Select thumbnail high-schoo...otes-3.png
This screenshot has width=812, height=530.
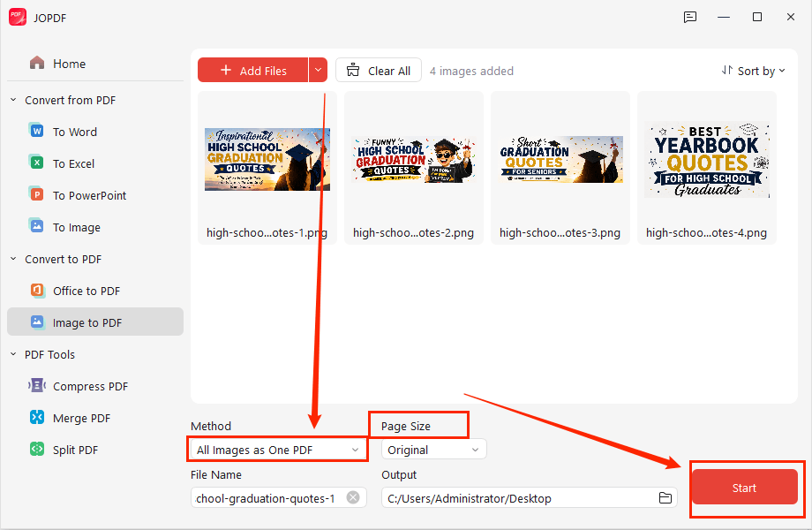(560, 168)
